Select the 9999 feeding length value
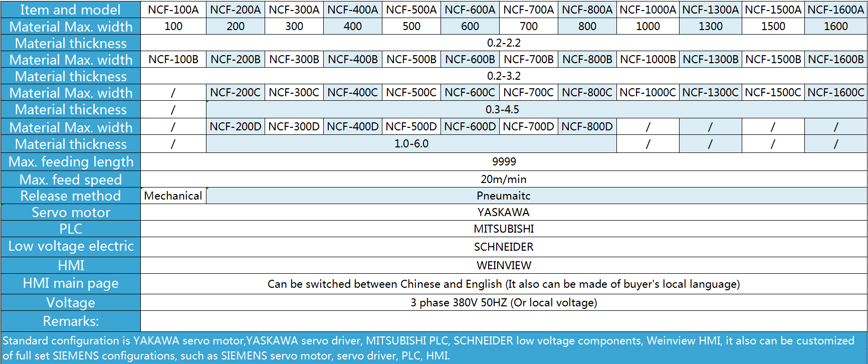Screen dimensions: 868x364 504,161
